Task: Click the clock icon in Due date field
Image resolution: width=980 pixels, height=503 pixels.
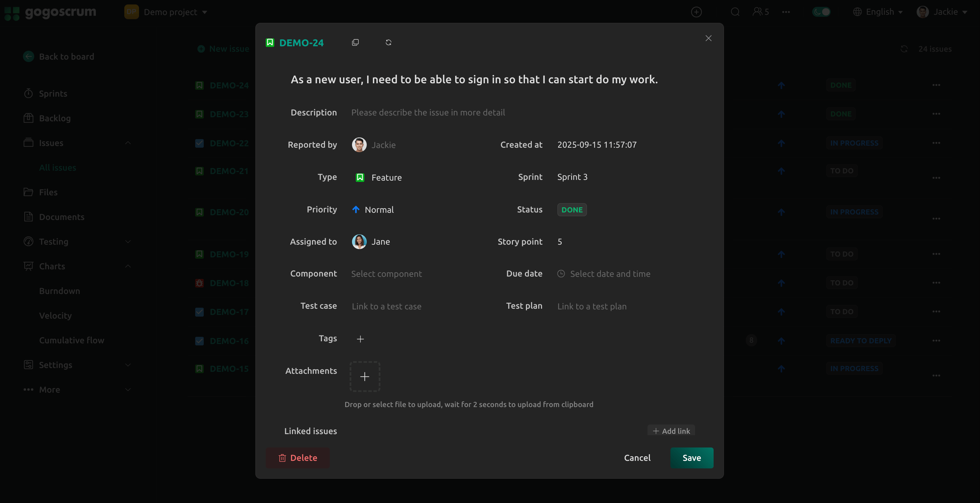Action: (561, 274)
